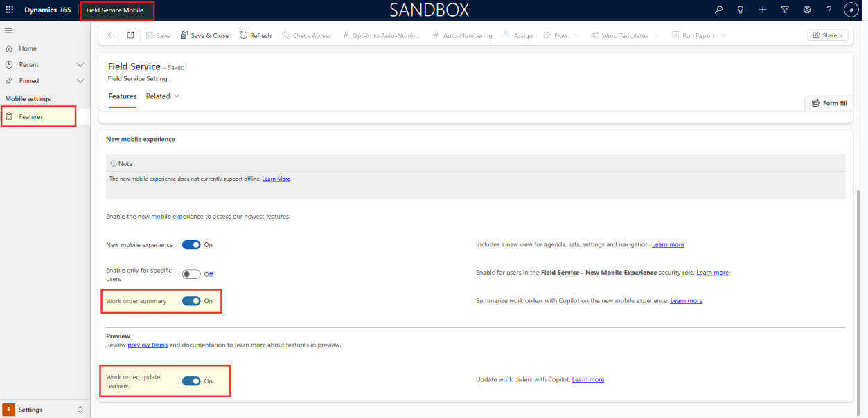The width and height of the screenshot is (868, 418).
Task: Open record in new window icon
Action: pos(131,35)
